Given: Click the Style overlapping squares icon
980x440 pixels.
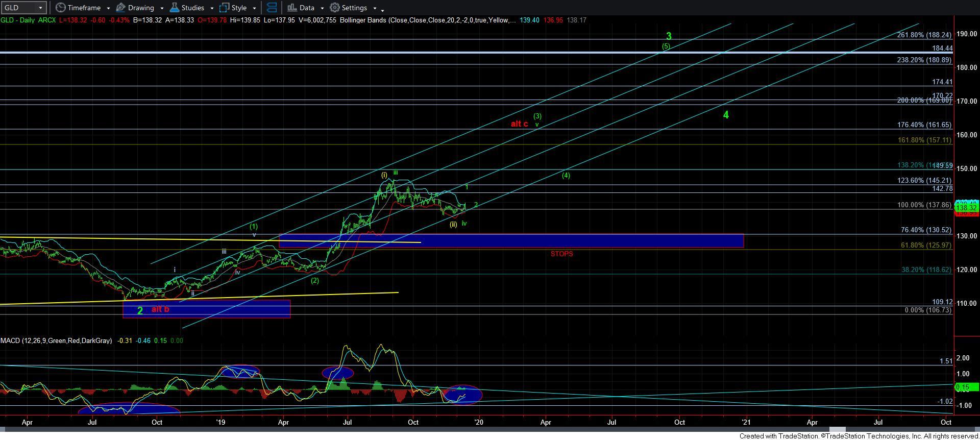Looking at the screenshot, I should (x=224, y=8).
